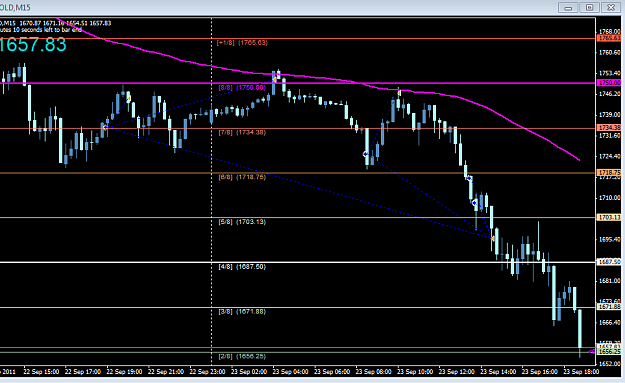
Task: Click the 23 Sep 06:00 time label
Action: pos(332,371)
